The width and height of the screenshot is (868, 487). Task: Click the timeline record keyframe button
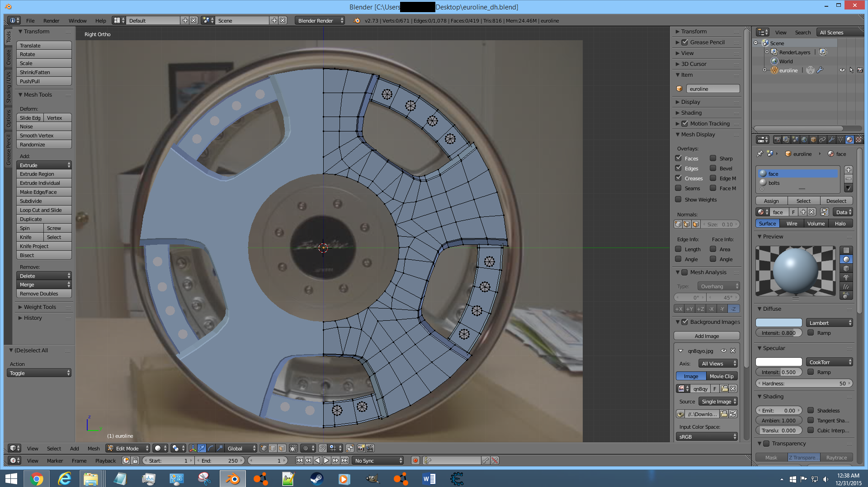coord(415,460)
